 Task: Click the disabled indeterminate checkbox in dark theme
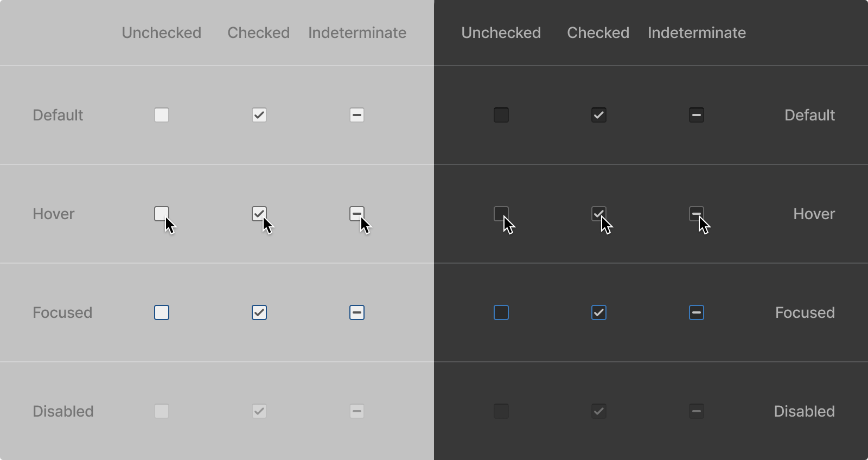click(697, 411)
